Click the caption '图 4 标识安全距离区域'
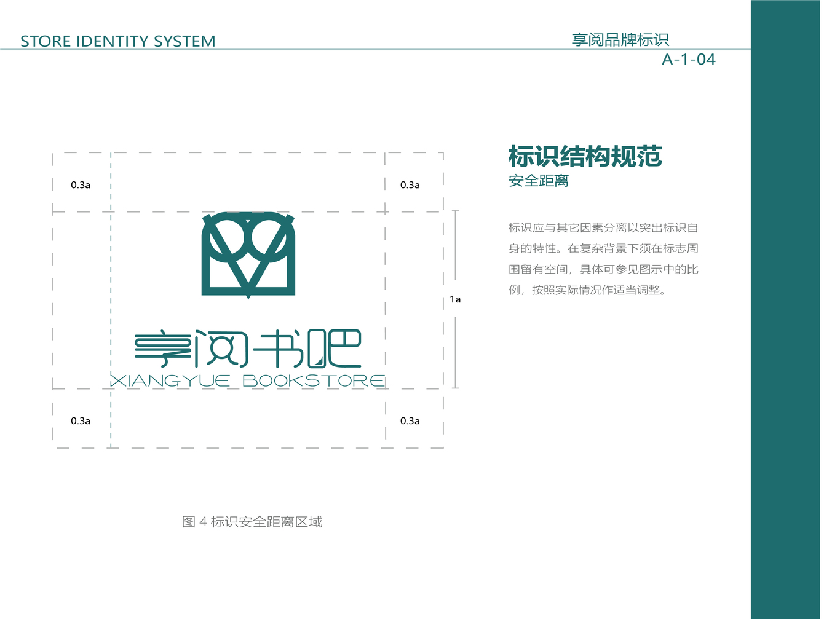 tap(252, 522)
